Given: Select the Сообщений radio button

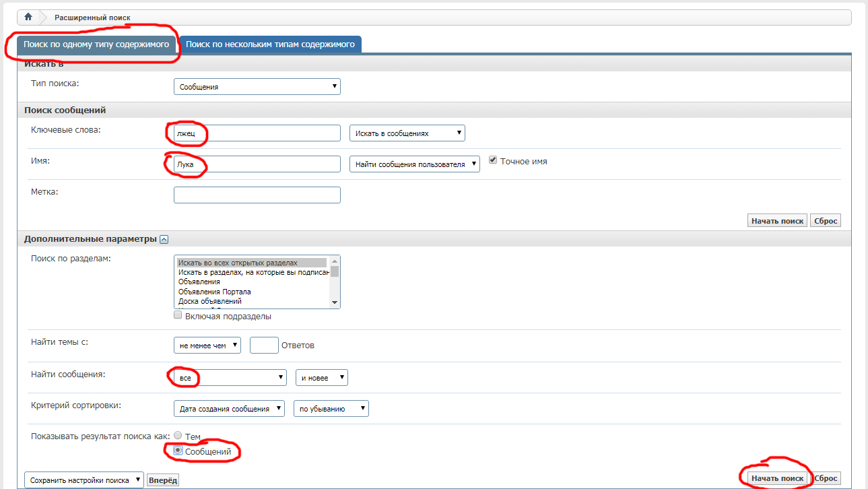Looking at the screenshot, I should [178, 450].
